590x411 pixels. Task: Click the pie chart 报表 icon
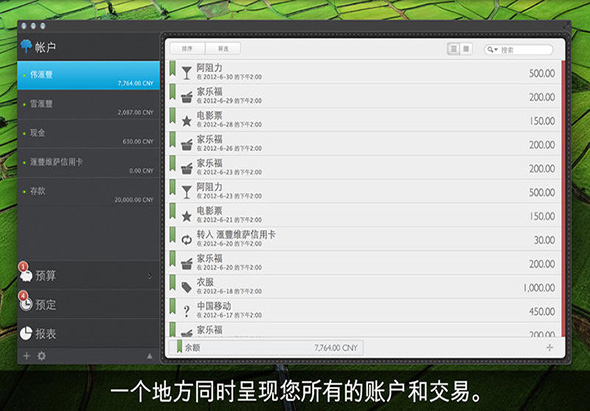click(26, 333)
